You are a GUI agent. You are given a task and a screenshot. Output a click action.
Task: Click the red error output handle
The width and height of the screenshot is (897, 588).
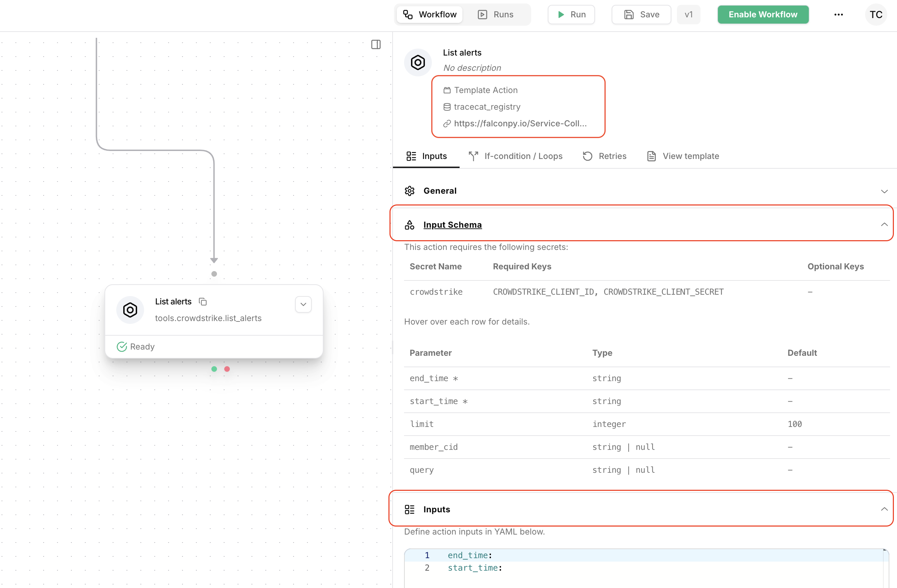pos(227,369)
